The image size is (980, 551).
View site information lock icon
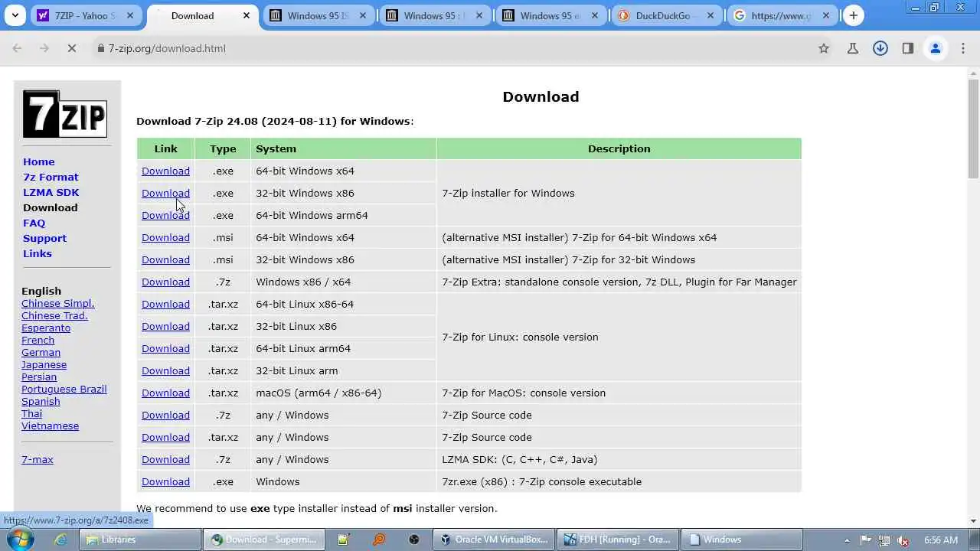pos(100,48)
